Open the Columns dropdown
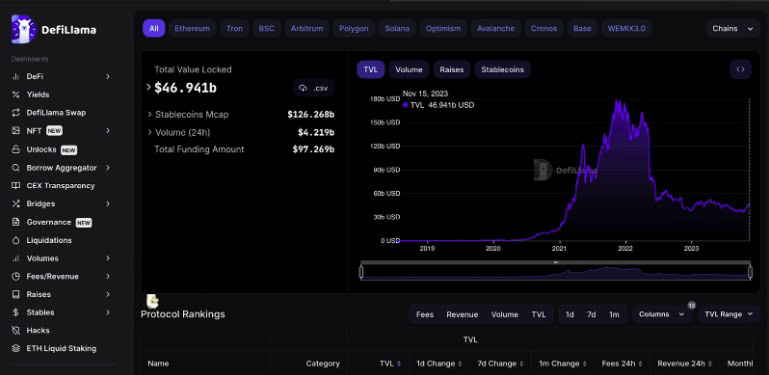 (661, 314)
